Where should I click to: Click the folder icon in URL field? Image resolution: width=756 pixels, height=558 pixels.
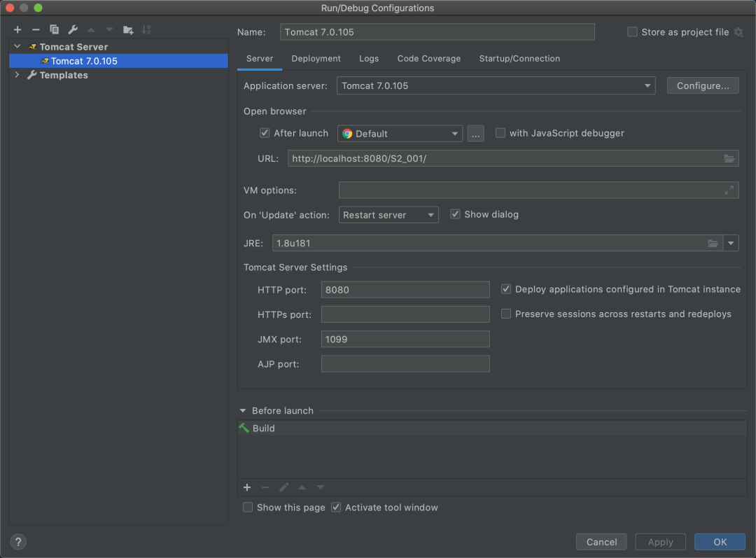[x=729, y=159]
